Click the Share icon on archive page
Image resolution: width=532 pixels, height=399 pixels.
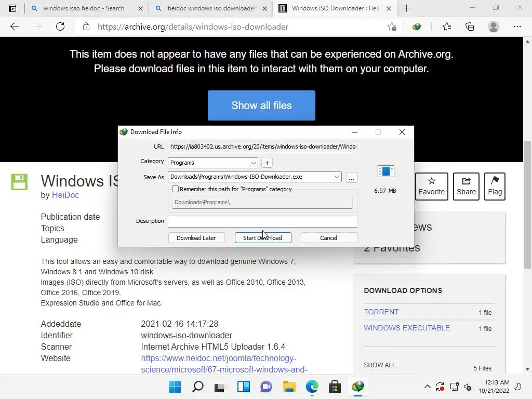(x=466, y=187)
